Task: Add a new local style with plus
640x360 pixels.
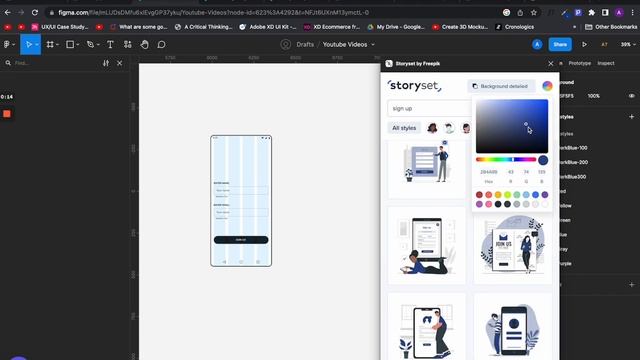Action: coord(631,117)
